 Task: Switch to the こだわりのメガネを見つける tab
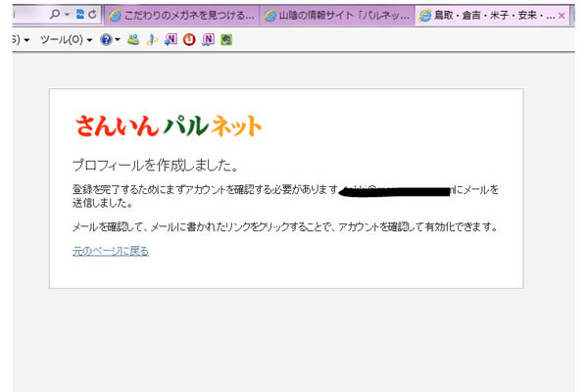[181, 16]
